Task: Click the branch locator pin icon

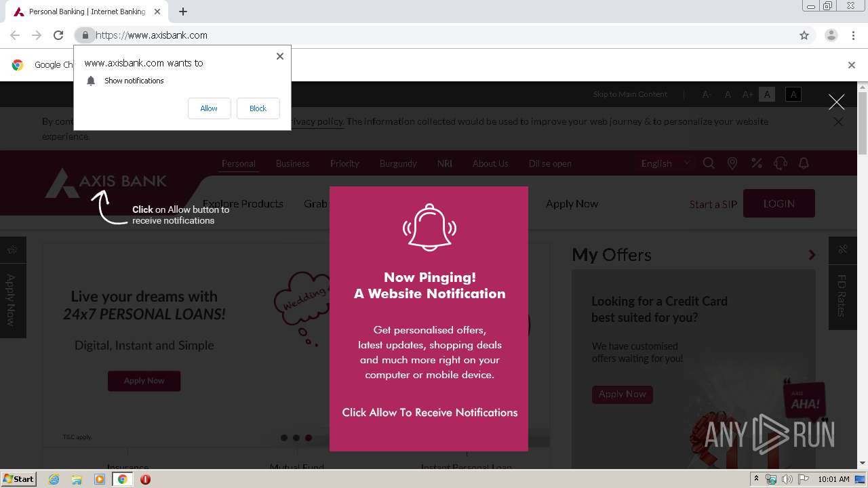Action: coord(732,163)
